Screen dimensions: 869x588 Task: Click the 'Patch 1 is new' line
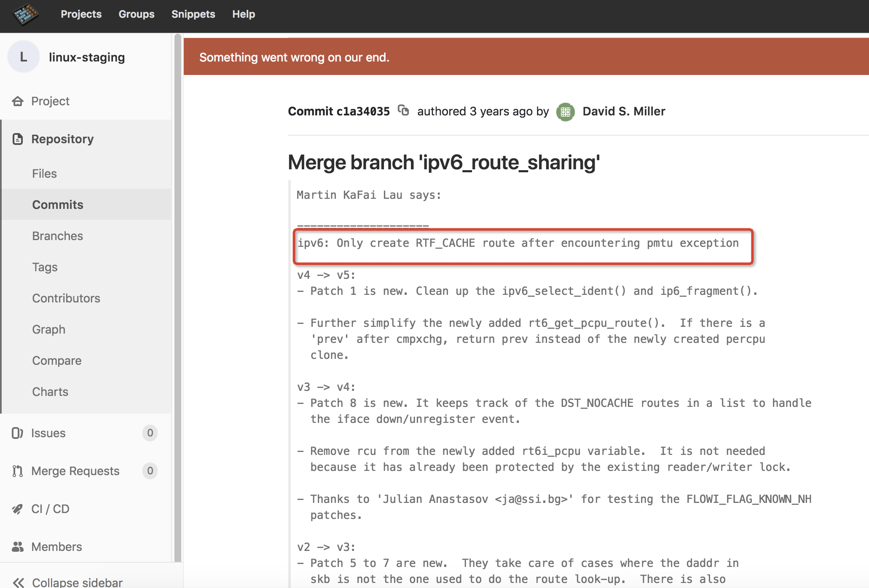[527, 291]
